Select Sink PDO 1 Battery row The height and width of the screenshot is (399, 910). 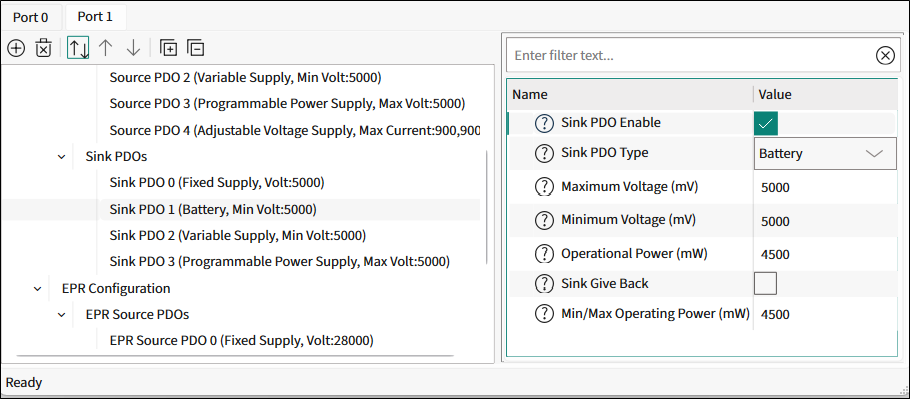[213, 209]
